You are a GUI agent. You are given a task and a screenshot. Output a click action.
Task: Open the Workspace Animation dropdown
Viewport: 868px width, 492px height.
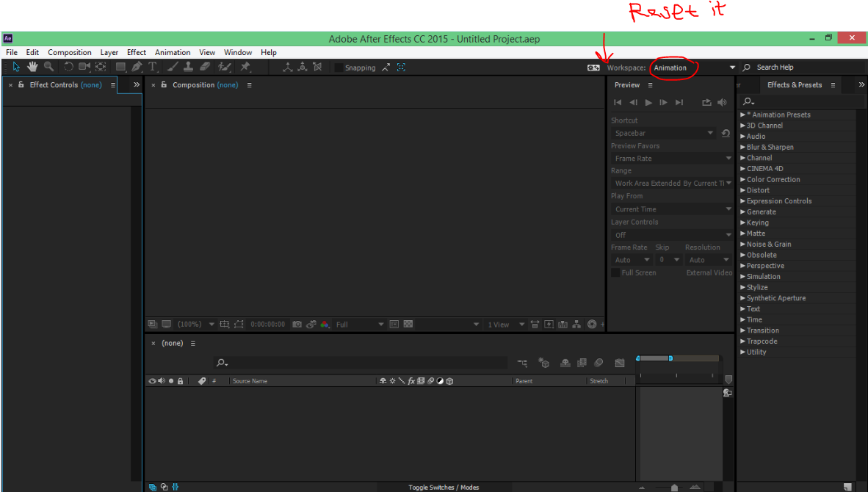point(694,68)
